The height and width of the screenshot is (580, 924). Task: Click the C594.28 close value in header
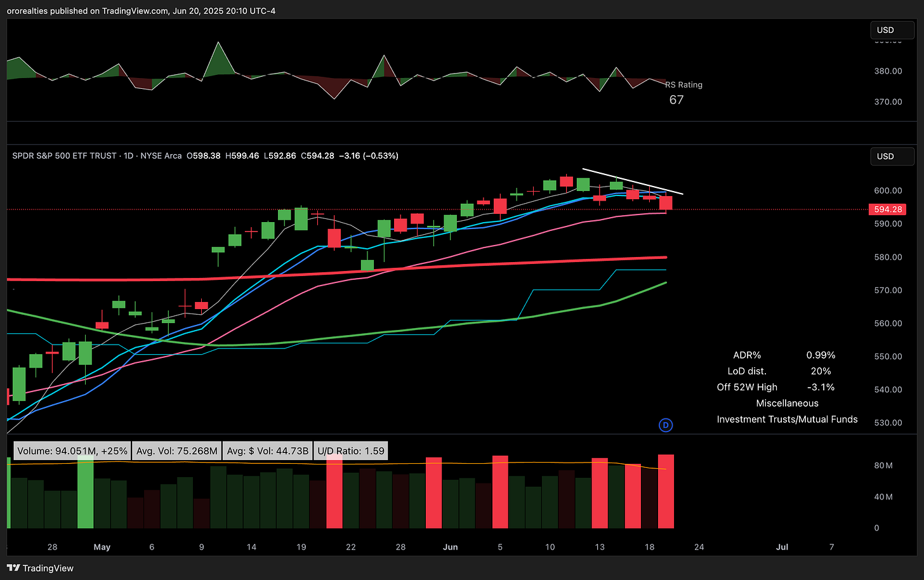click(317, 155)
